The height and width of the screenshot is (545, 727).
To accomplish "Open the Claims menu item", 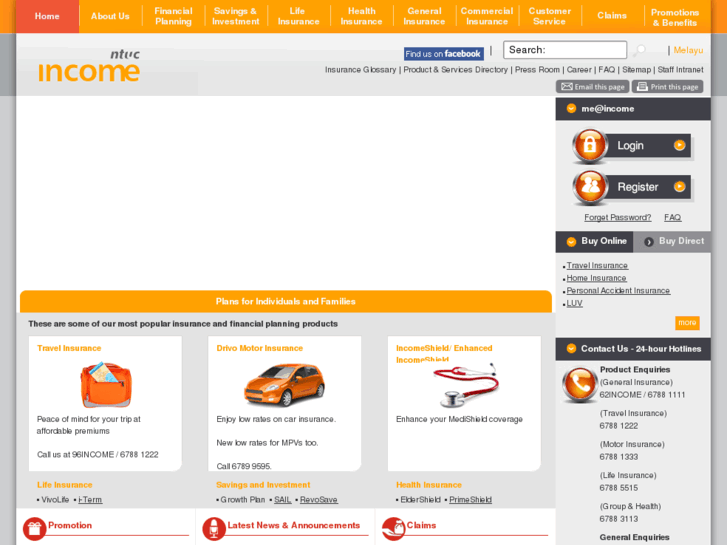I will coord(612,16).
